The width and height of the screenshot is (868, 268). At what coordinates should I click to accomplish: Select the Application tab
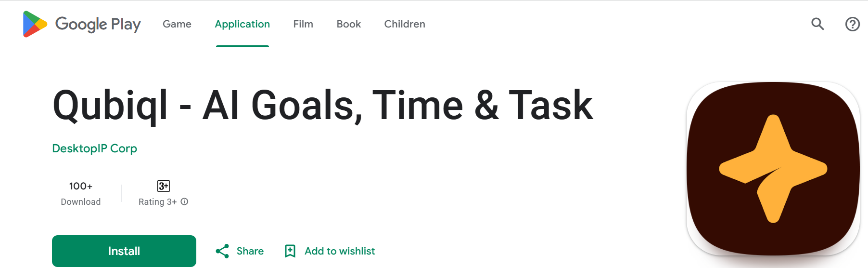pos(243,24)
